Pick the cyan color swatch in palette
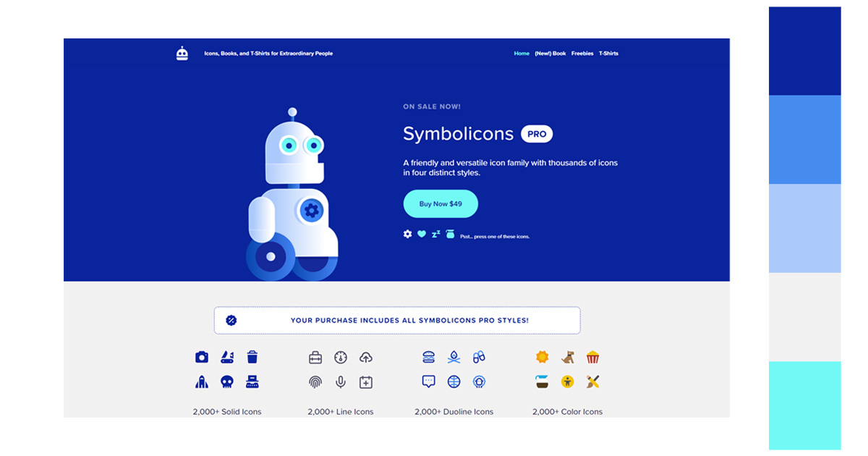868x456 pixels. click(805, 405)
